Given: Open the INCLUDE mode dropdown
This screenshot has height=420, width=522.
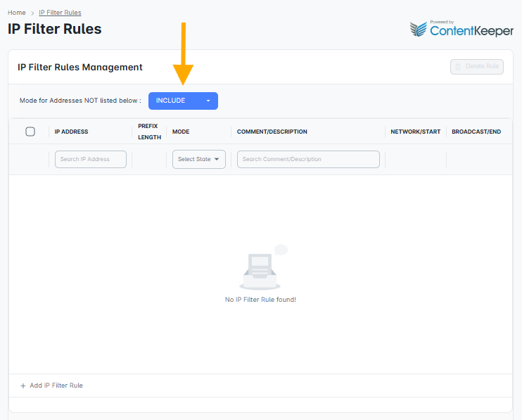Looking at the screenshot, I should click(183, 101).
